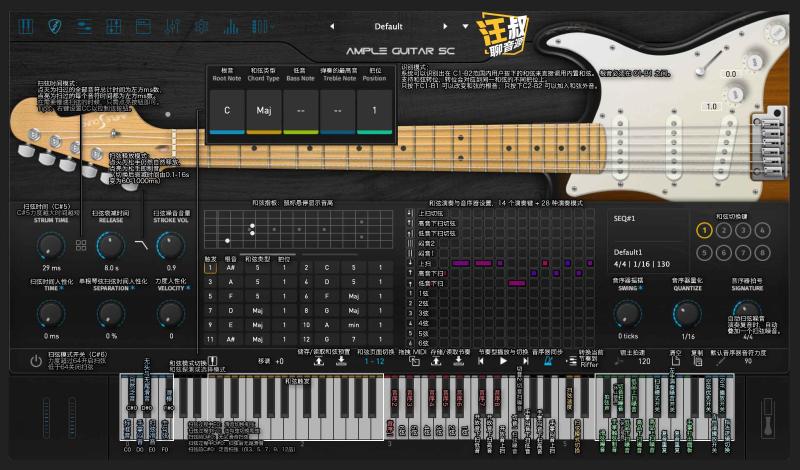
Task: Click the QUANTIZE knob
Action: pos(688,314)
